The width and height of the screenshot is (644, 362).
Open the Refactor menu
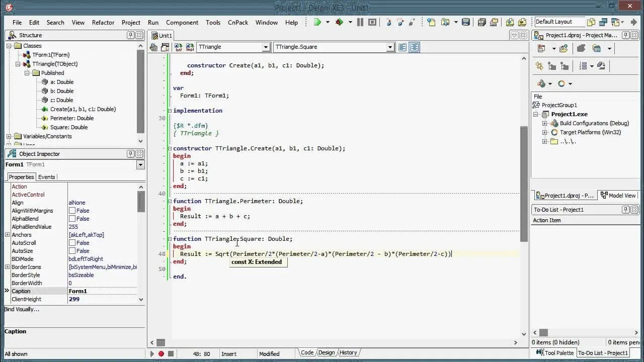click(x=103, y=23)
